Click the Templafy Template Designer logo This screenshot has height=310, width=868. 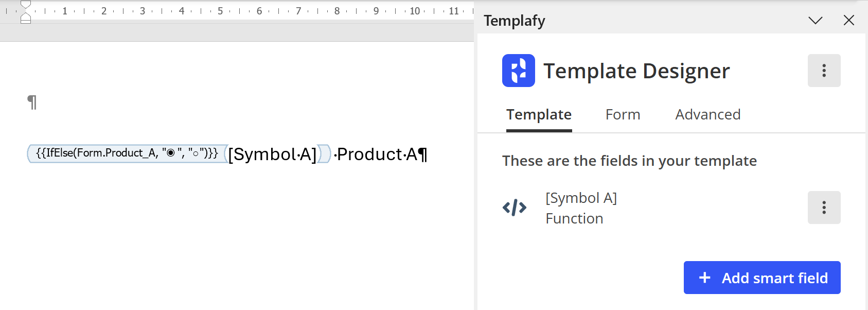click(x=518, y=71)
